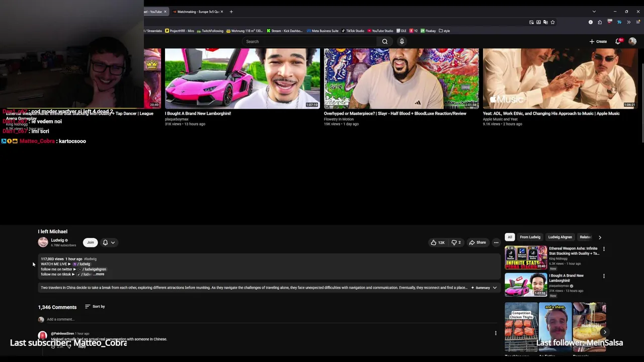Image resolution: width=644 pixels, height=362 pixels.
Task: Open the Pixabay bookmark
Action: coord(428,31)
